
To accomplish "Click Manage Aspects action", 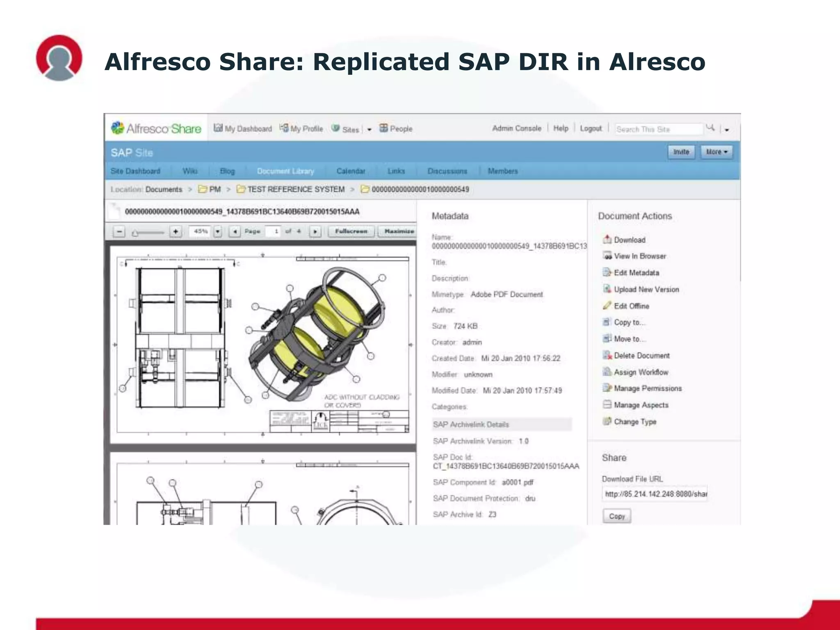I will 636,405.
